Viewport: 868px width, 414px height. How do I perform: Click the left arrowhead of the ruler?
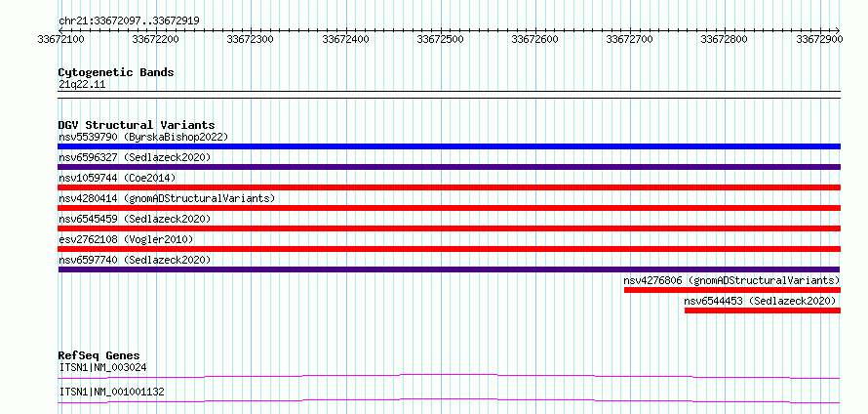coord(60,30)
